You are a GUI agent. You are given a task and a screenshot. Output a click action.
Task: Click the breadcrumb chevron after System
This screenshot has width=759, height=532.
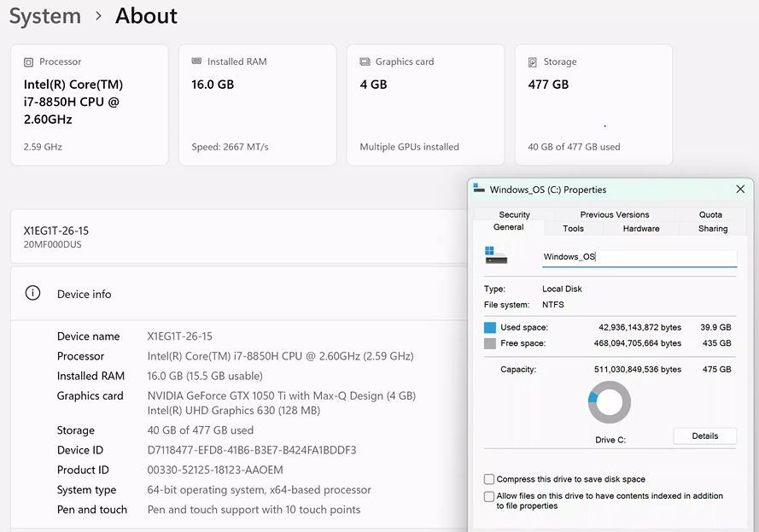[99, 16]
